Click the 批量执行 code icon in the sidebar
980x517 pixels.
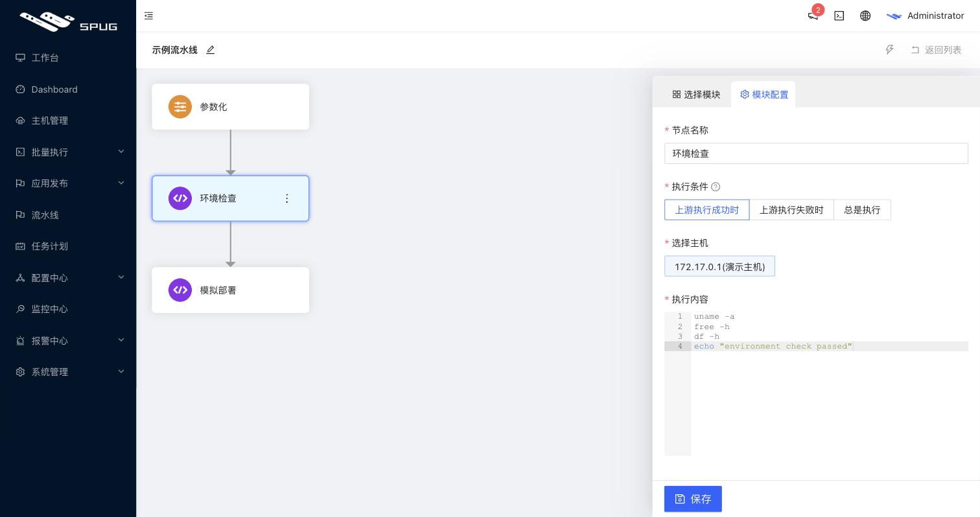[x=20, y=152]
